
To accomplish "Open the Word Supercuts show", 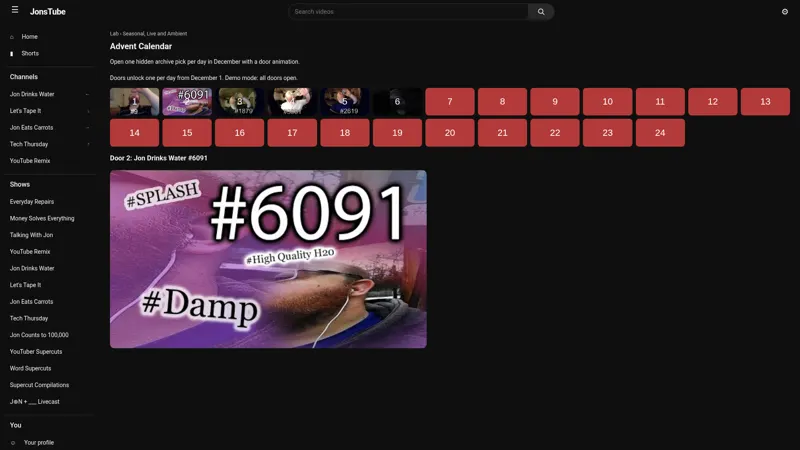I will [x=30, y=368].
